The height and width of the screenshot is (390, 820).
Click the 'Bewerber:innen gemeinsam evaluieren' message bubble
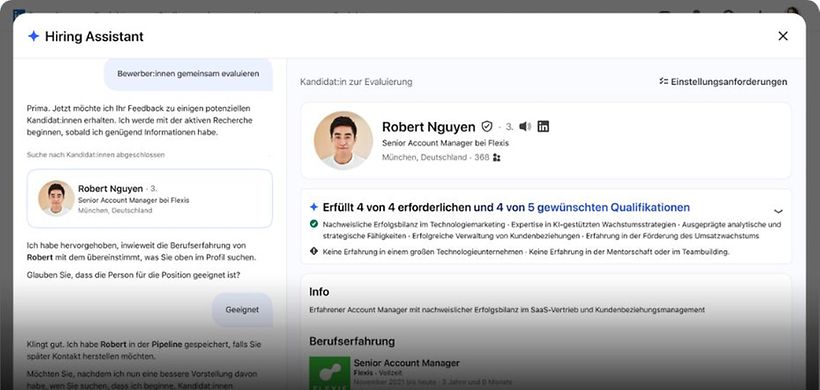[188, 74]
